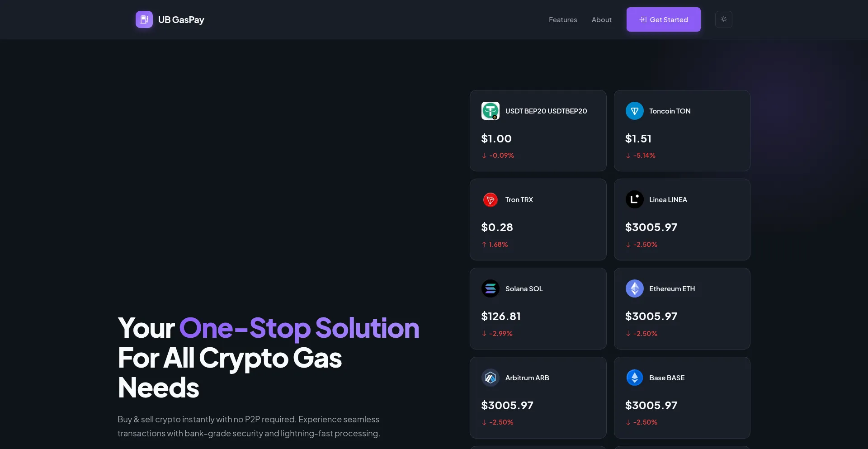Select the Tron TRX icon

point(490,199)
